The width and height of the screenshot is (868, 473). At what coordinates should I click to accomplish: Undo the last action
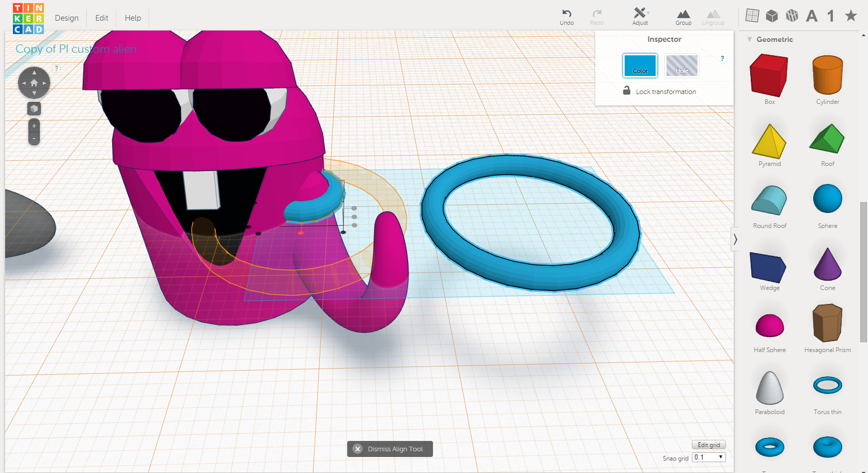click(567, 17)
